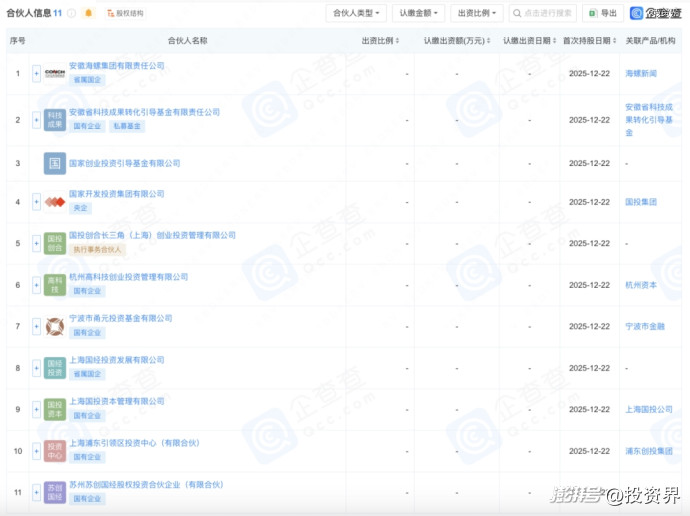
Task: Click the info icon beside 合伙人信息
Action: click(x=72, y=13)
